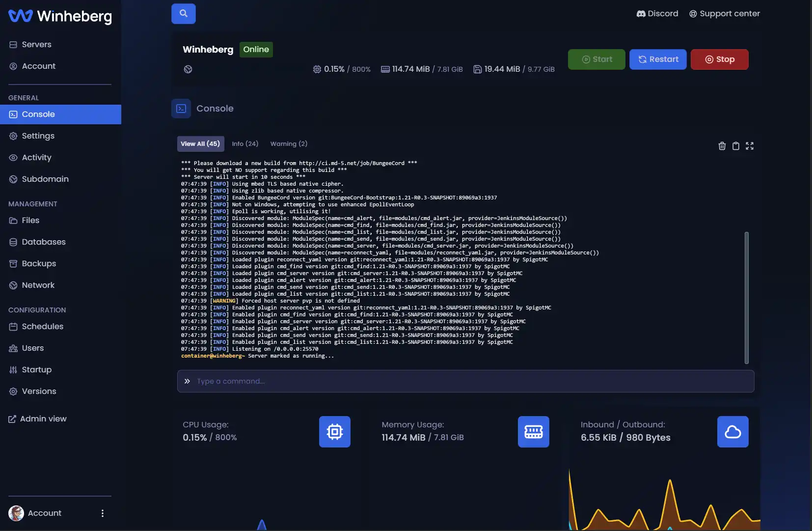Click the Winheberg server name heading
Screen dimensions: 812x531
[208, 50]
